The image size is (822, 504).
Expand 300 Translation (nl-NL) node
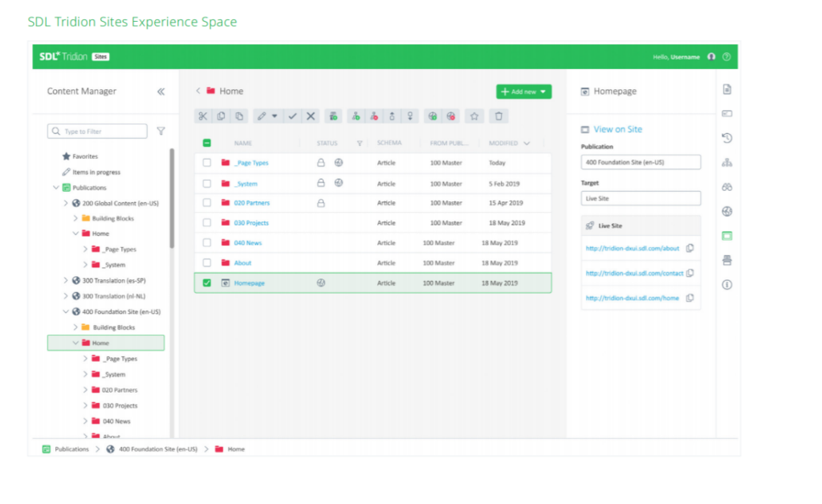pos(66,296)
